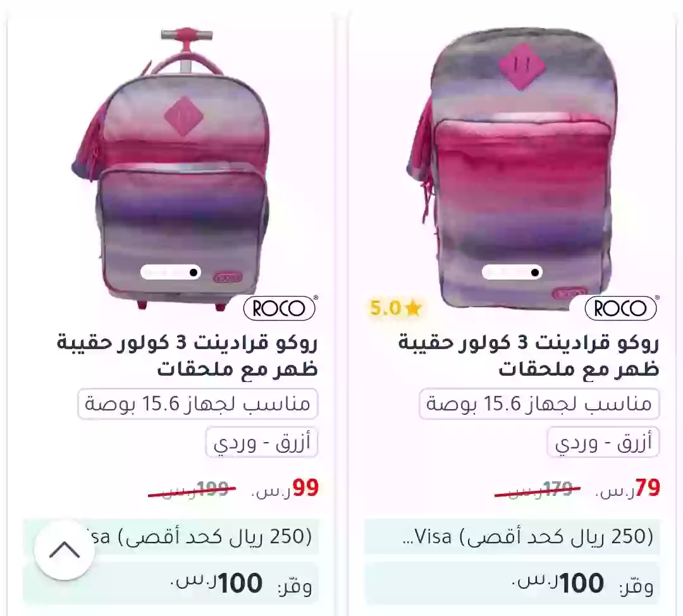Select أزرق - وردي color tag on trolley bag
The height and width of the screenshot is (616, 683).
[262, 442]
